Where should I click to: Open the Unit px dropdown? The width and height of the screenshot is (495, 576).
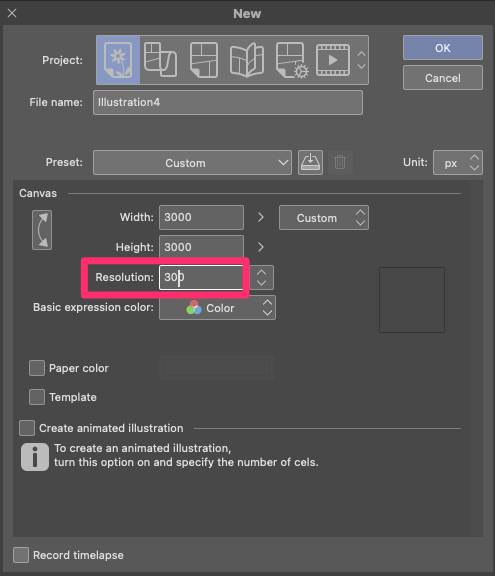pos(458,162)
